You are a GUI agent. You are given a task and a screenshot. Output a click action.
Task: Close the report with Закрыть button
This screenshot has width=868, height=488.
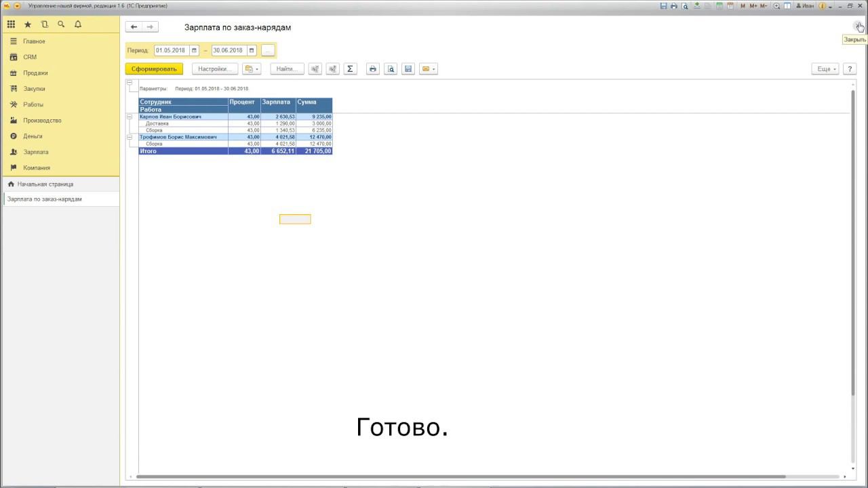pos(859,26)
